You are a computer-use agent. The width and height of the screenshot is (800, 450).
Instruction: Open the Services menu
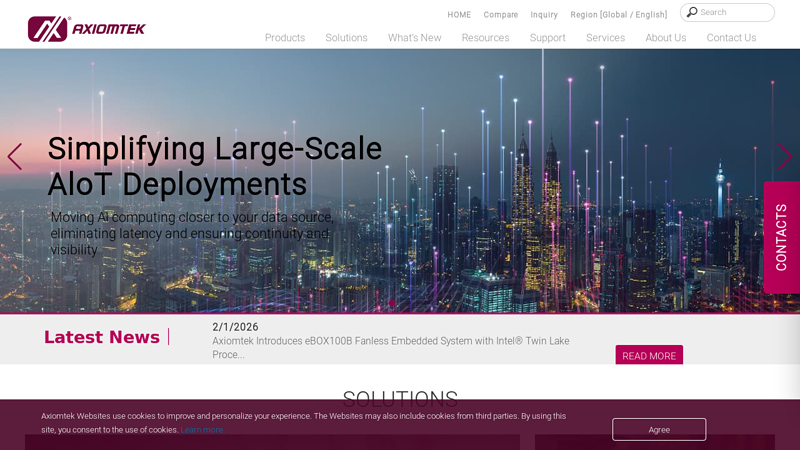pyautogui.click(x=605, y=38)
